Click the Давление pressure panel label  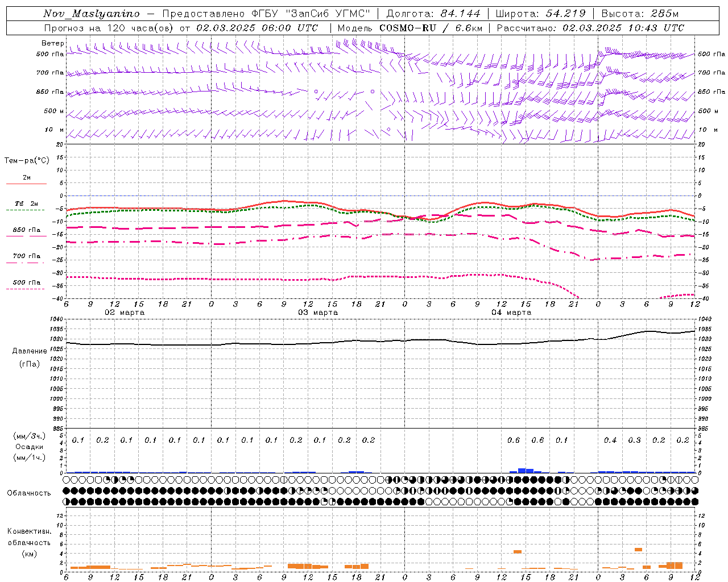(30, 351)
